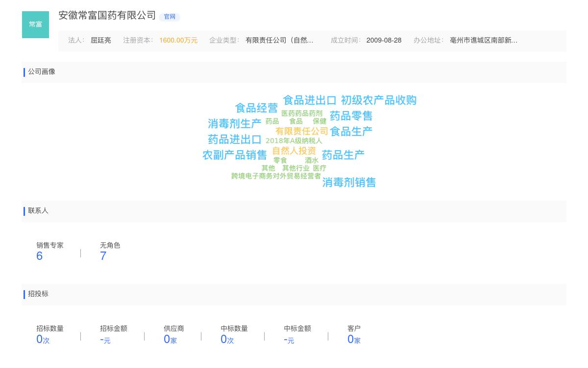This screenshot has width=588, height=368.
Task: Select the 食品生产 word cloud tag
Action: 351,131
